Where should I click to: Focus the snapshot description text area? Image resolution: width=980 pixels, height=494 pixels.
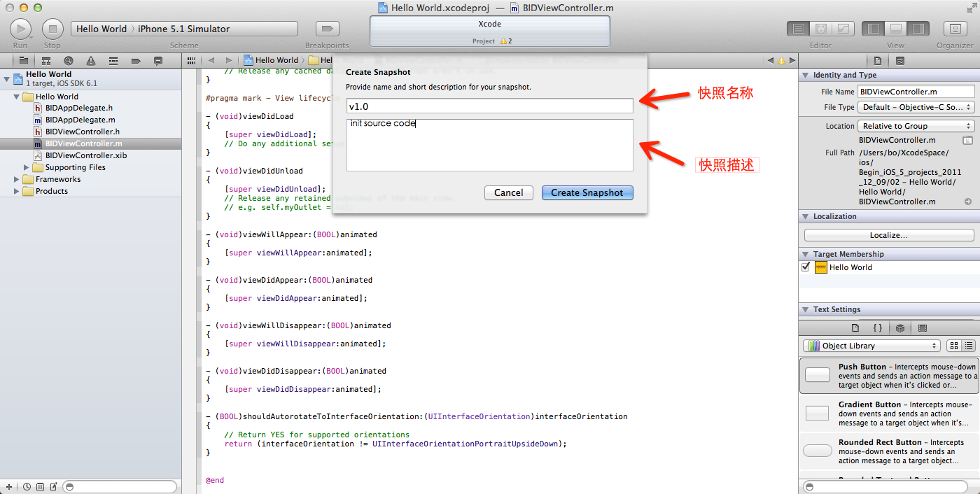click(x=490, y=145)
